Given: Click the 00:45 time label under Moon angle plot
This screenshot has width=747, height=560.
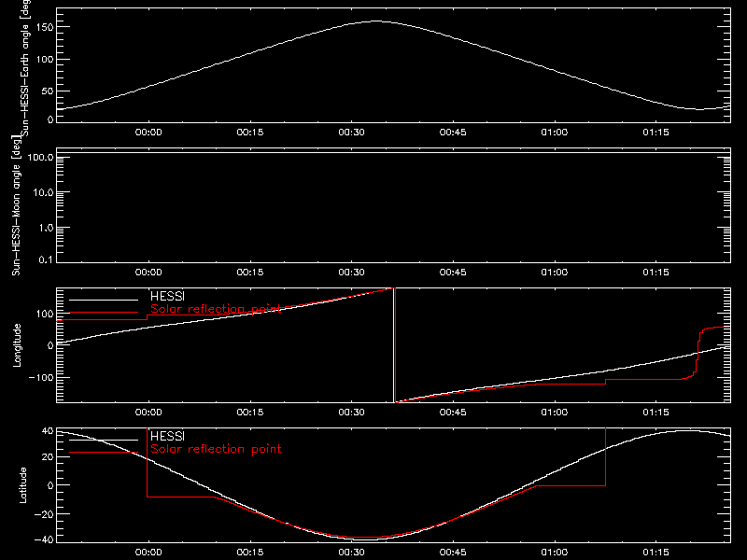Looking at the screenshot, I should 453,273.
